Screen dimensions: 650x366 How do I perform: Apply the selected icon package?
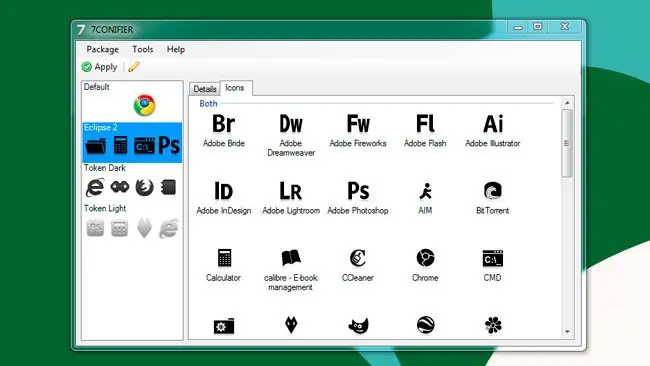tap(99, 67)
